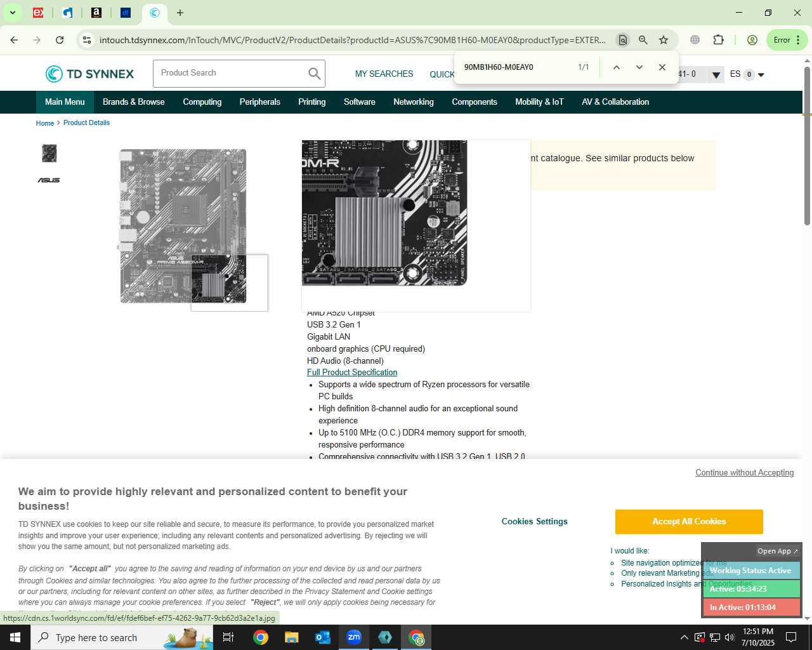Open the Chrome profile avatar icon
The width and height of the screenshot is (812, 650).
coord(752,40)
